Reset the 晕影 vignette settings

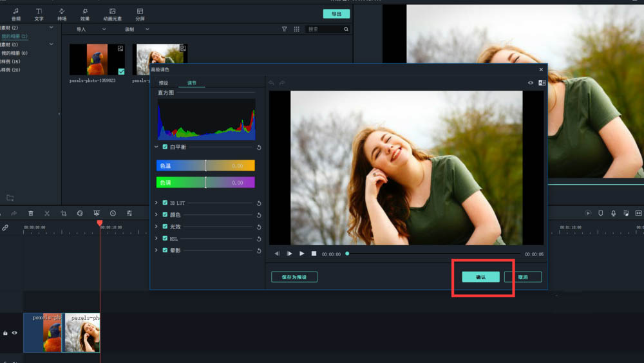[x=259, y=251]
